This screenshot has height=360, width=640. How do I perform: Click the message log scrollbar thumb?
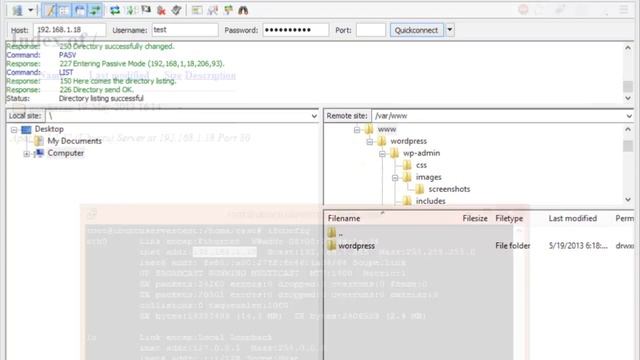(628, 86)
